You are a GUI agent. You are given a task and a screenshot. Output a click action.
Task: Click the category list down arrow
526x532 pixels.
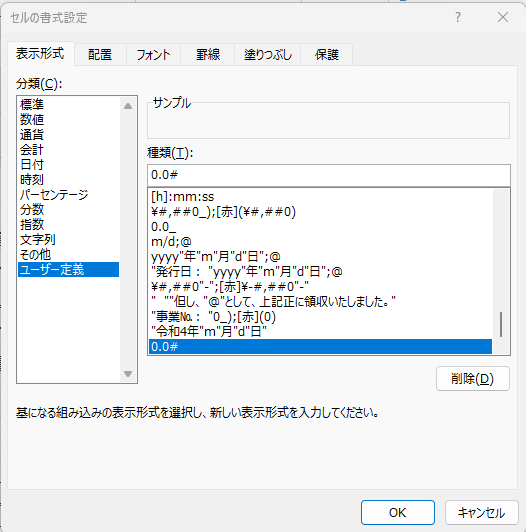click(128, 374)
